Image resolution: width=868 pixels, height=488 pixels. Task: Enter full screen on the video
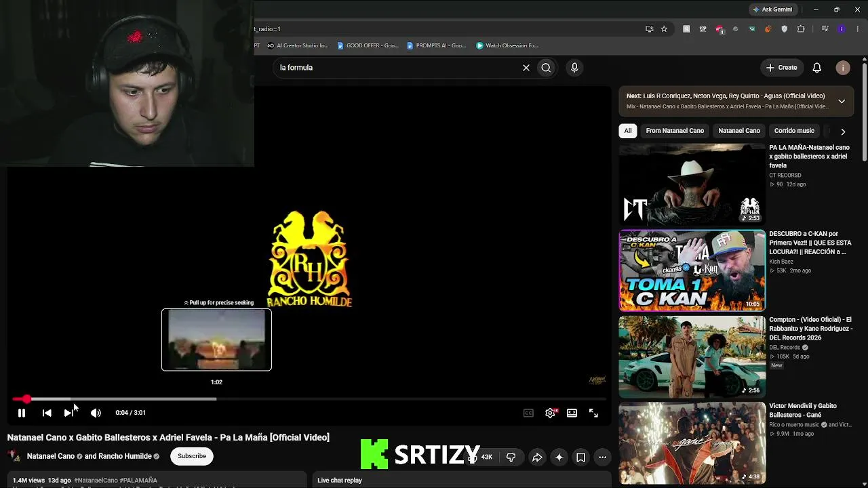click(593, 413)
